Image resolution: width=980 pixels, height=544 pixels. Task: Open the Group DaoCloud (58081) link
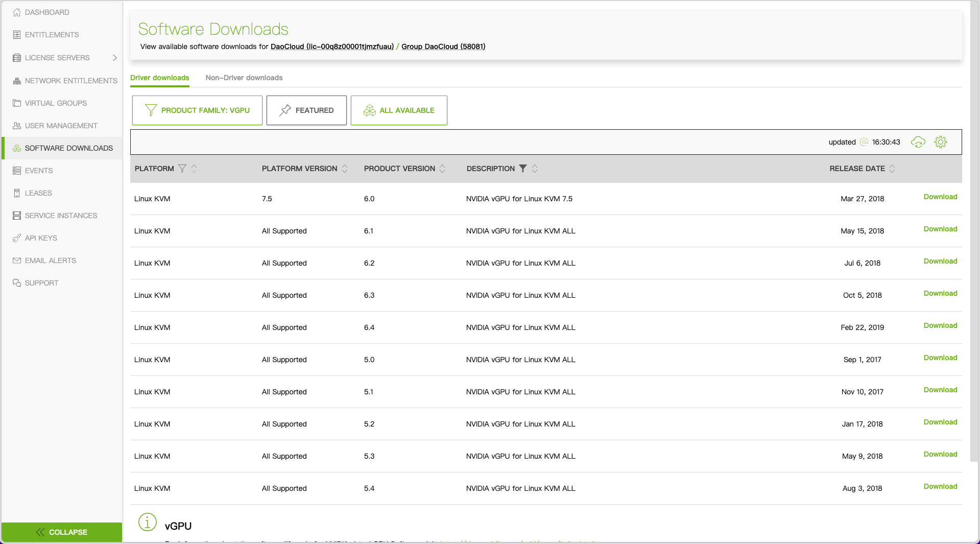(x=442, y=46)
